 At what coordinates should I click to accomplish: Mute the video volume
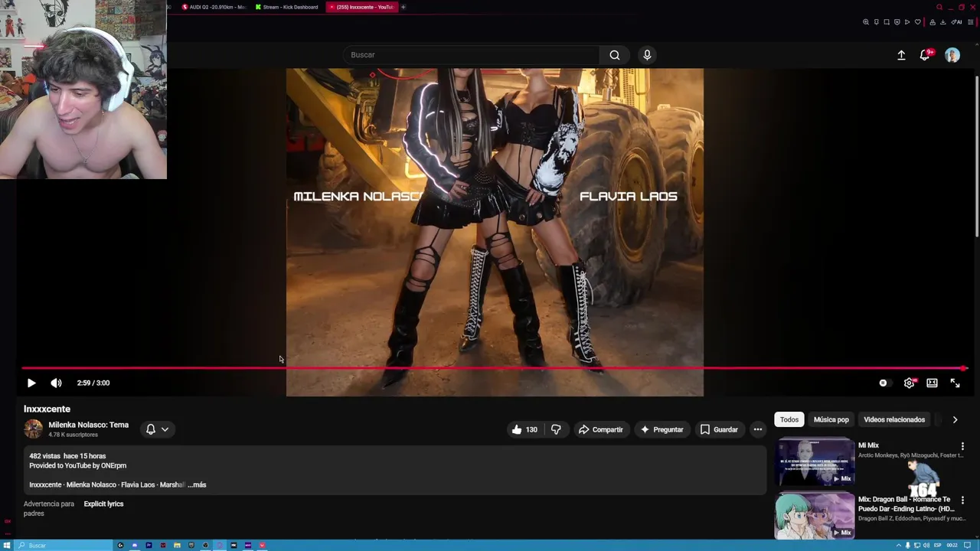click(x=56, y=383)
